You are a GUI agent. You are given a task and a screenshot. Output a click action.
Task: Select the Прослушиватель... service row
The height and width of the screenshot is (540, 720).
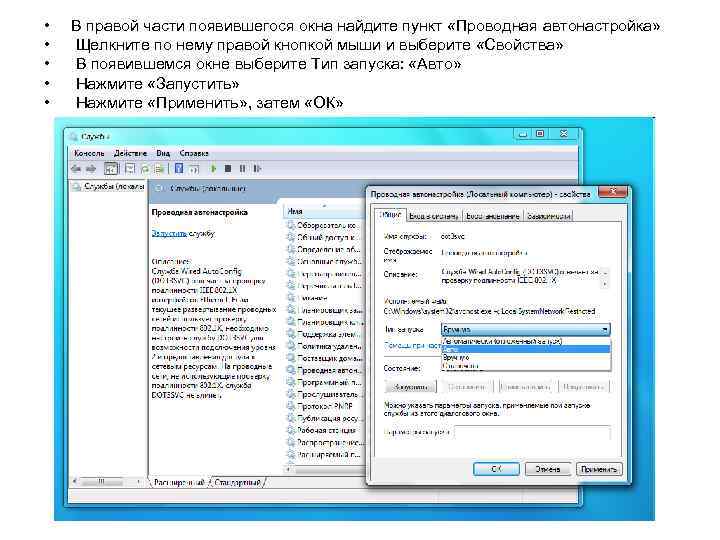click(x=323, y=394)
